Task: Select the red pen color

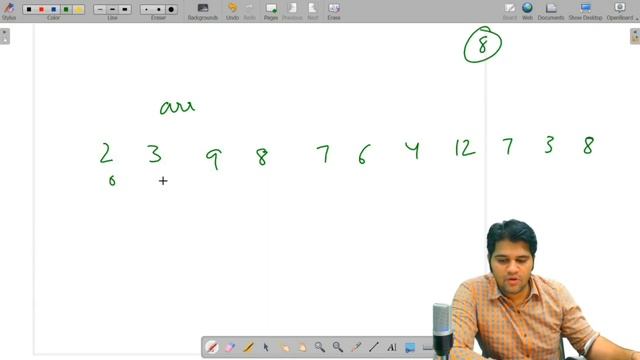Action: tap(41, 9)
